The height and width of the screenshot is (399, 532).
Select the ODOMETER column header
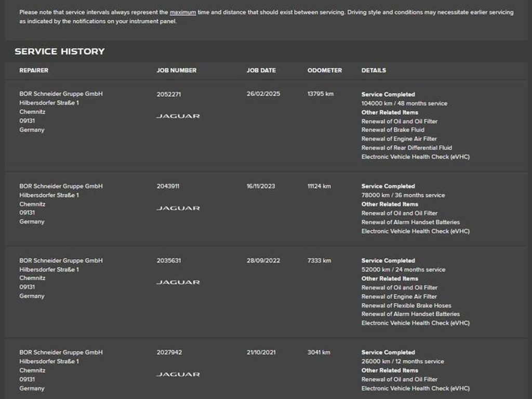coord(325,70)
